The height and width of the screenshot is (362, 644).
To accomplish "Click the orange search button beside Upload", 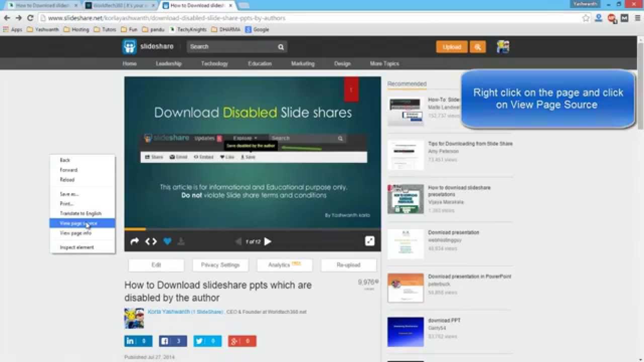I will 477,47.
